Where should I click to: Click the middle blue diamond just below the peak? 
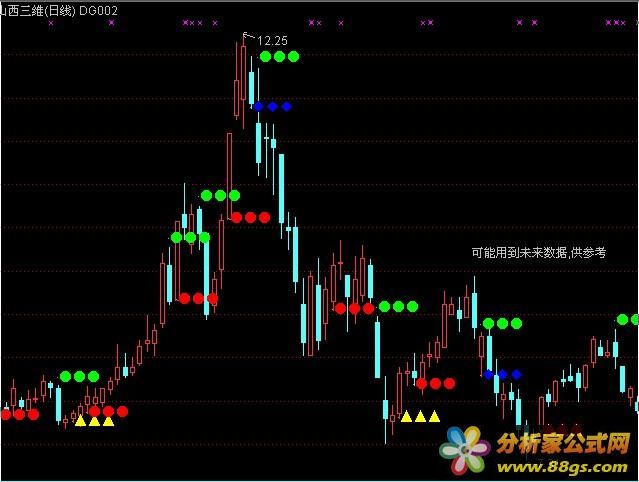pos(273,107)
